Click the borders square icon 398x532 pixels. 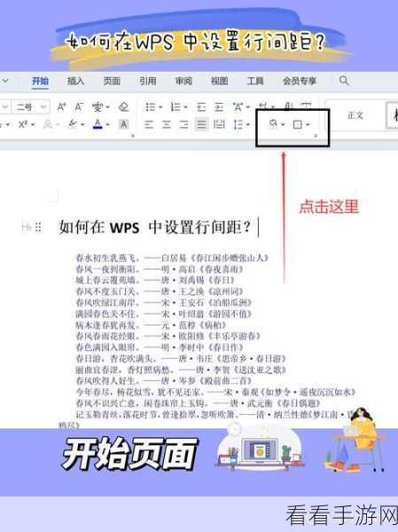[x=297, y=124]
